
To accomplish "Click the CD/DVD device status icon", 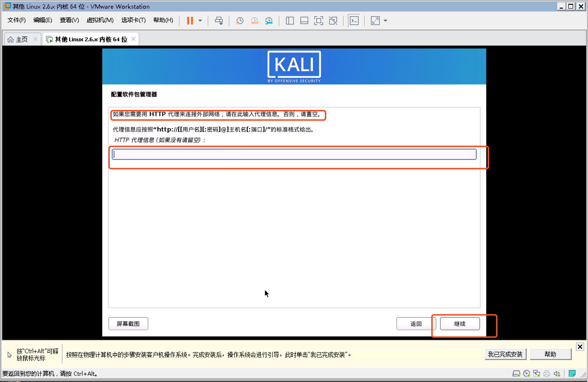I will [x=527, y=374].
